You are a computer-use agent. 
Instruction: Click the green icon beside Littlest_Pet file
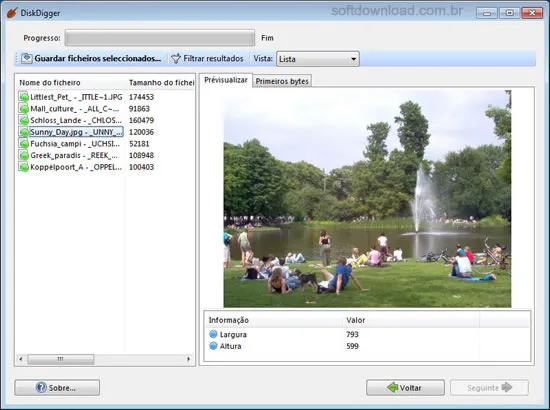pos(24,97)
